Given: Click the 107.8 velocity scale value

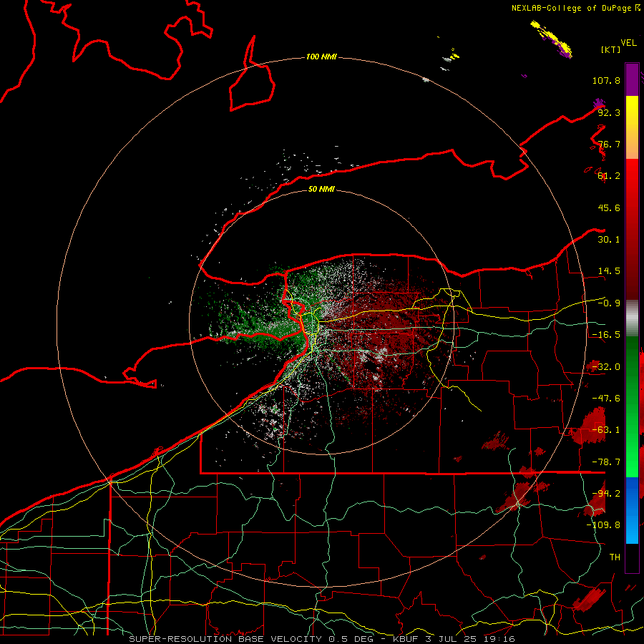Looking at the screenshot, I should [x=606, y=80].
